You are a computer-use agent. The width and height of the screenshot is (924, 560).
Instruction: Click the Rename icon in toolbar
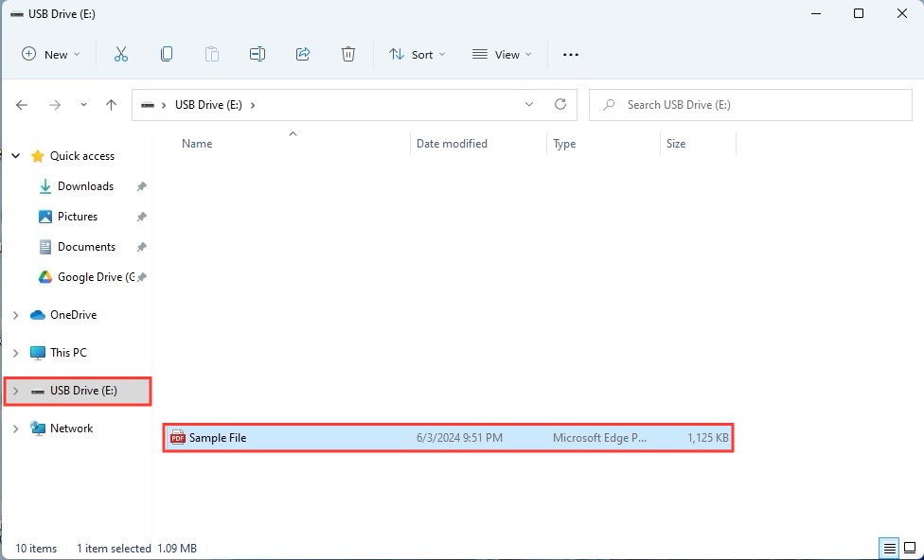tap(258, 54)
